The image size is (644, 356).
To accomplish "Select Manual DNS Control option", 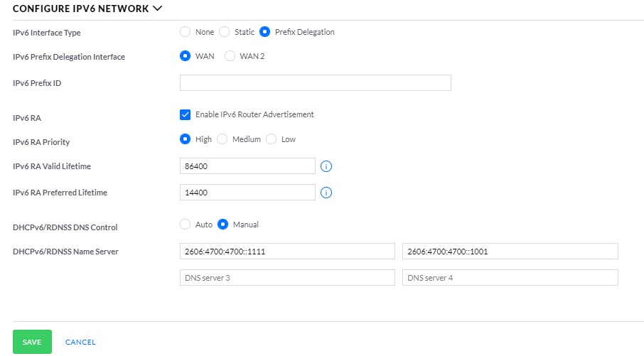I will tap(223, 225).
